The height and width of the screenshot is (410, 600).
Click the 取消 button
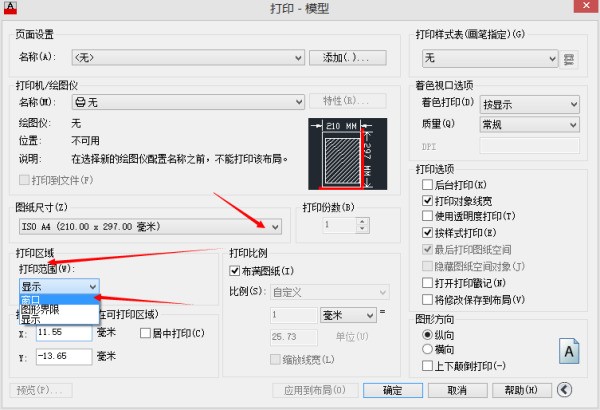click(x=457, y=390)
